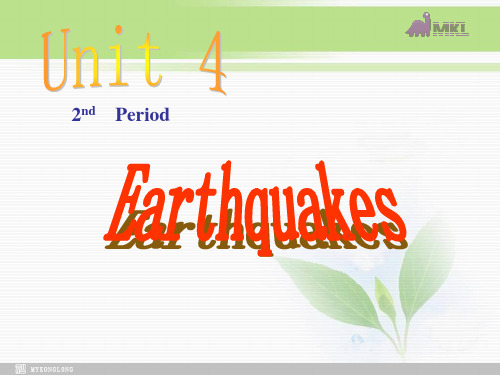Click the MYKONGLONG footer emblem icon
The image size is (500, 375).
point(20,369)
